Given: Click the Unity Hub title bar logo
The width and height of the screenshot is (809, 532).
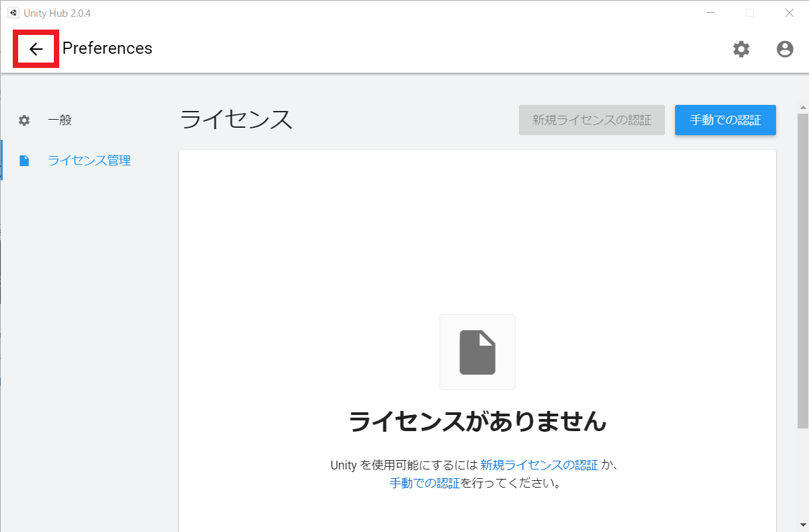Looking at the screenshot, I should tap(13, 13).
